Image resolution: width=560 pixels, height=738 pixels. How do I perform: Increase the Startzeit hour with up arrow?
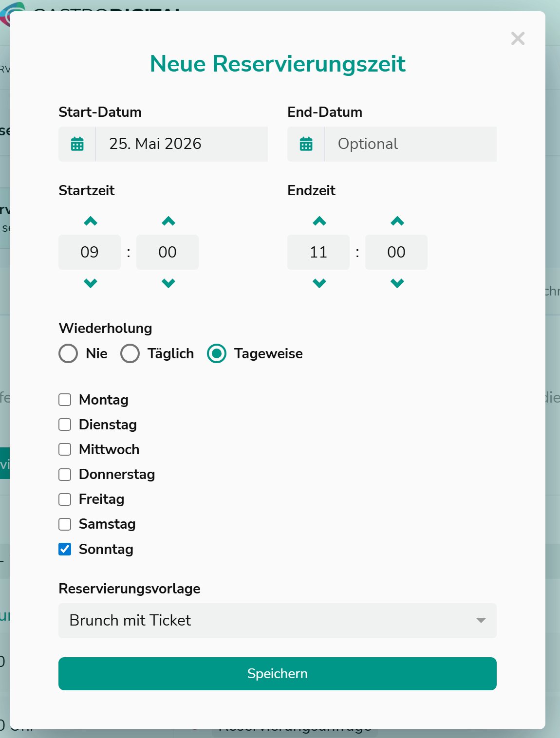pyautogui.click(x=91, y=221)
